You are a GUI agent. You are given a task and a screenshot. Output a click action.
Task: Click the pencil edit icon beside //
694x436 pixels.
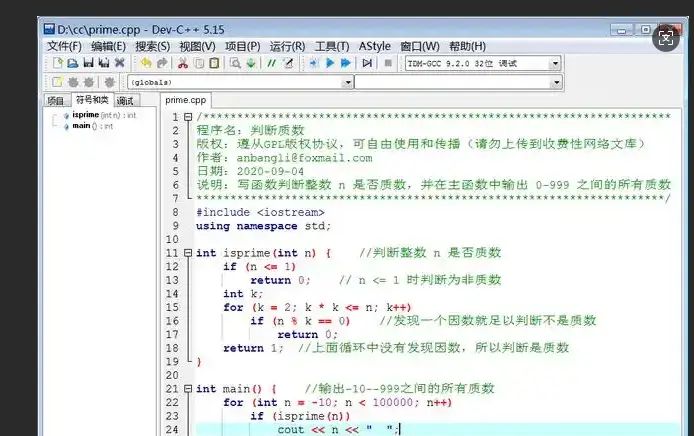click(288, 63)
